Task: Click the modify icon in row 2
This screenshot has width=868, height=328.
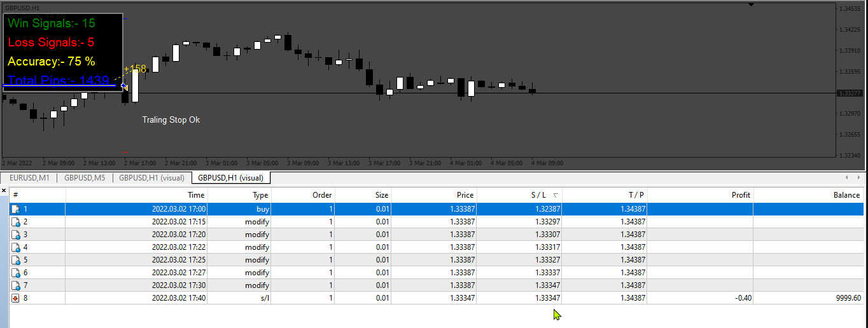Action: [x=16, y=222]
